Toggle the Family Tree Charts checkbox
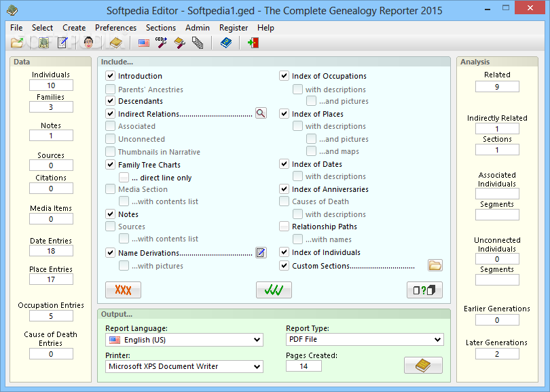Screen dimensions: 550x392 pos(111,165)
